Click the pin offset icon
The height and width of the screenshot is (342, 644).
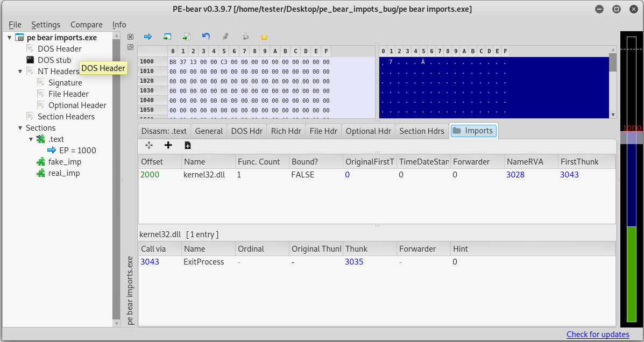[x=225, y=36]
